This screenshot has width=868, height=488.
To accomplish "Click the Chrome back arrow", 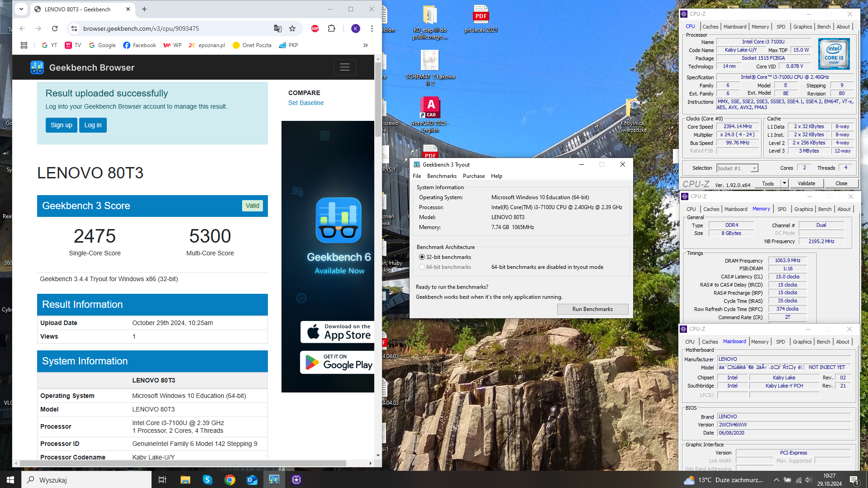I will pyautogui.click(x=22, y=29).
